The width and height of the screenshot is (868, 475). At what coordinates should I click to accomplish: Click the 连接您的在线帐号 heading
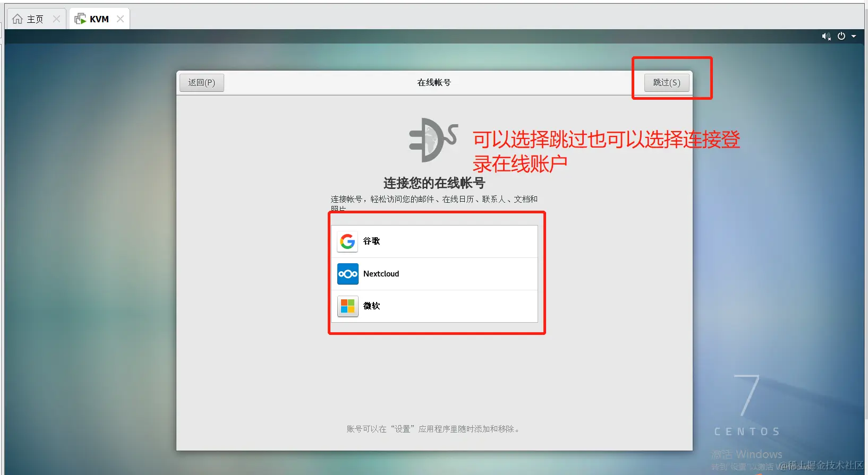click(x=435, y=183)
